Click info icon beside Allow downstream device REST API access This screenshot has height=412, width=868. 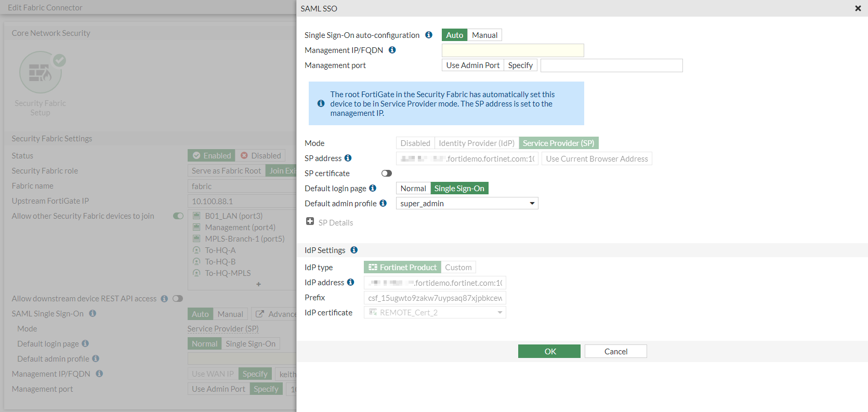tap(164, 299)
